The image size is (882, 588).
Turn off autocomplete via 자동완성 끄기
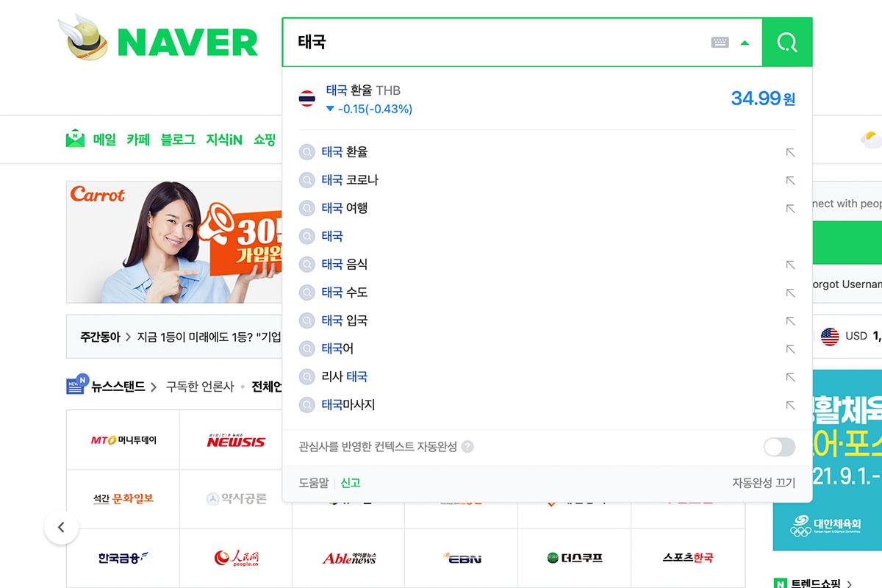(764, 483)
